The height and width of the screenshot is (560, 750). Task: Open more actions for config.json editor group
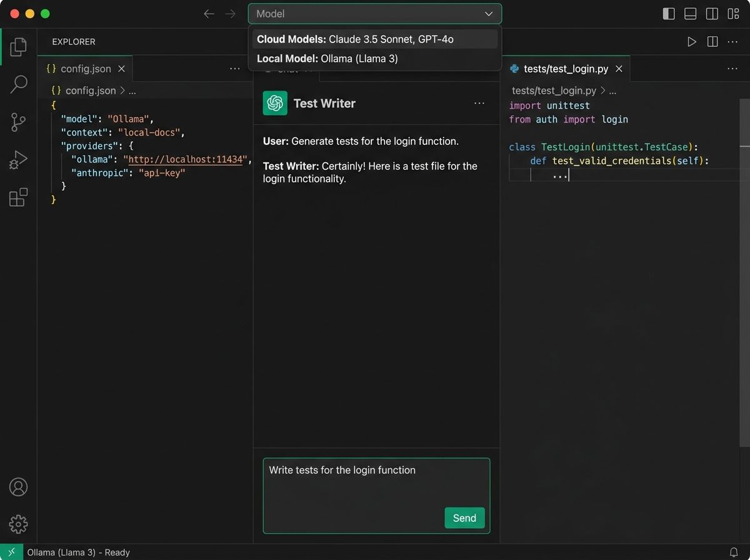point(235,69)
